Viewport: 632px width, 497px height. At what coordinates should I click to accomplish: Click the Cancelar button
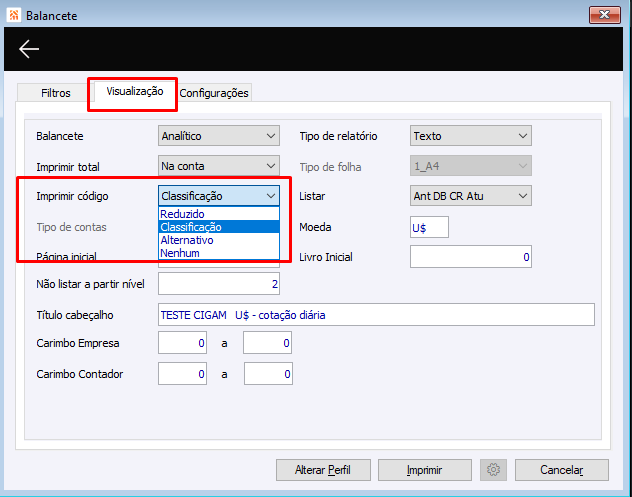point(562,470)
